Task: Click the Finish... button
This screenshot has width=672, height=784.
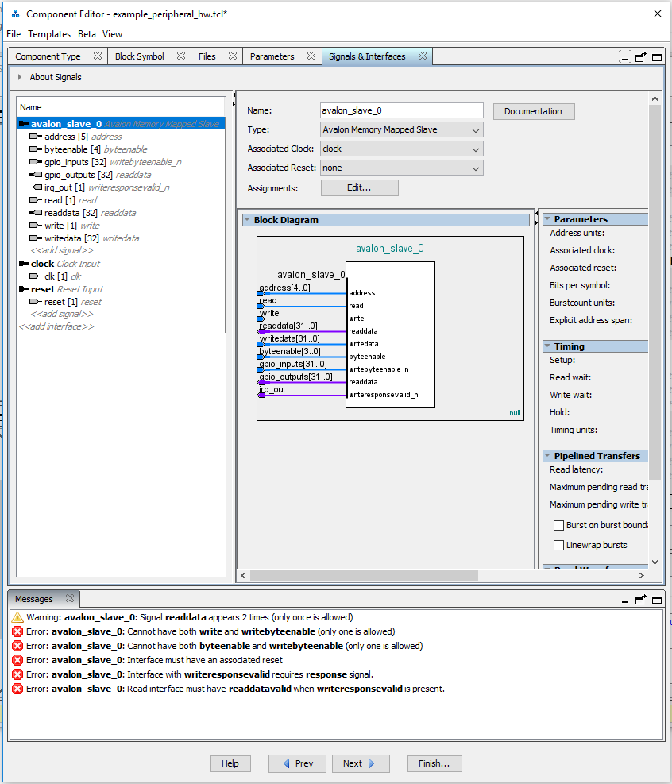Action: click(x=434, y=763)
